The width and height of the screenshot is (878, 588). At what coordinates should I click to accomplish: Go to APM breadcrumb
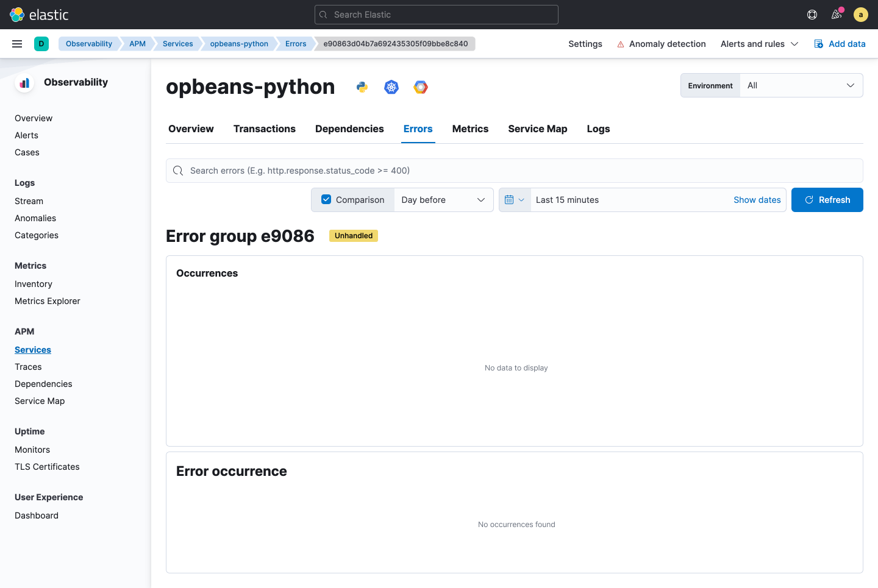(137, 44)
